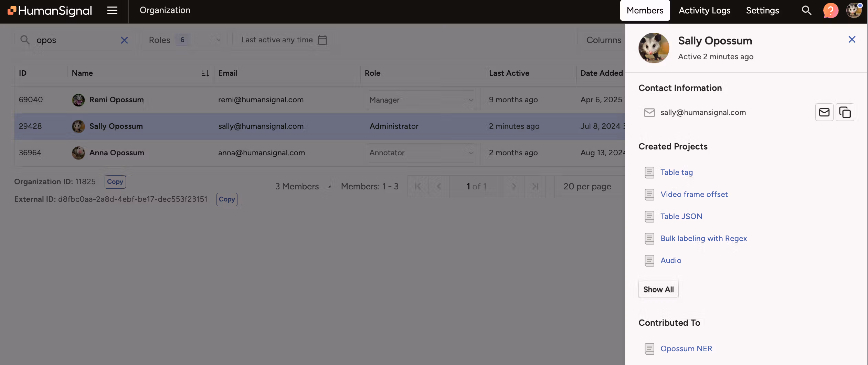Click your profile avatar in the top right

(854, 11)
